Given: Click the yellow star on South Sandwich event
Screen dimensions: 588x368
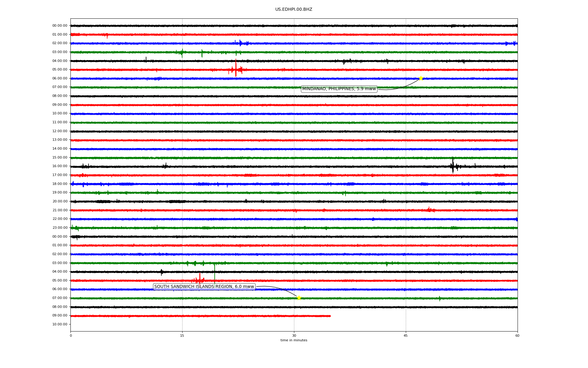Looking at the screenshot, I should click(x=299, y=298).
